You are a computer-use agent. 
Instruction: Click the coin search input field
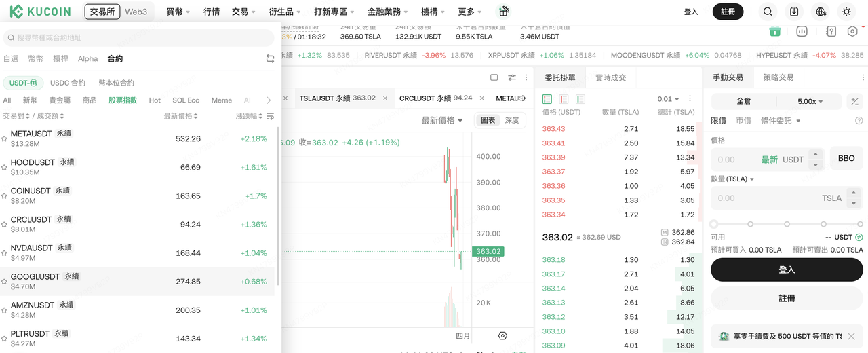(139, 38)
